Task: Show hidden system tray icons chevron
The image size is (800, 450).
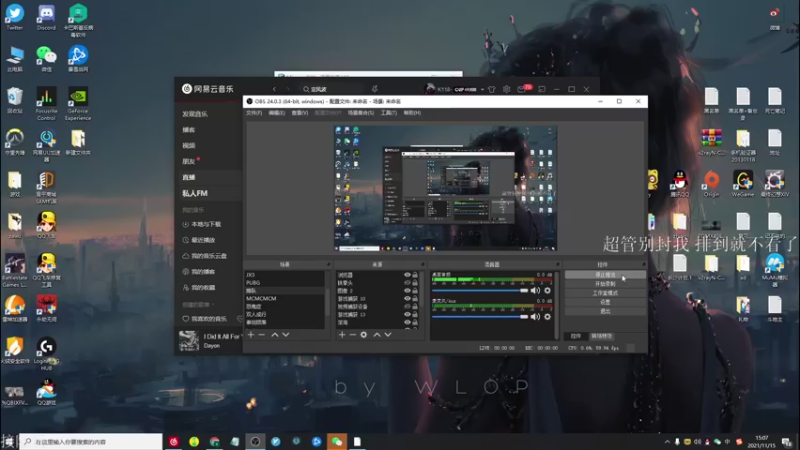Action: coord(667,442)
